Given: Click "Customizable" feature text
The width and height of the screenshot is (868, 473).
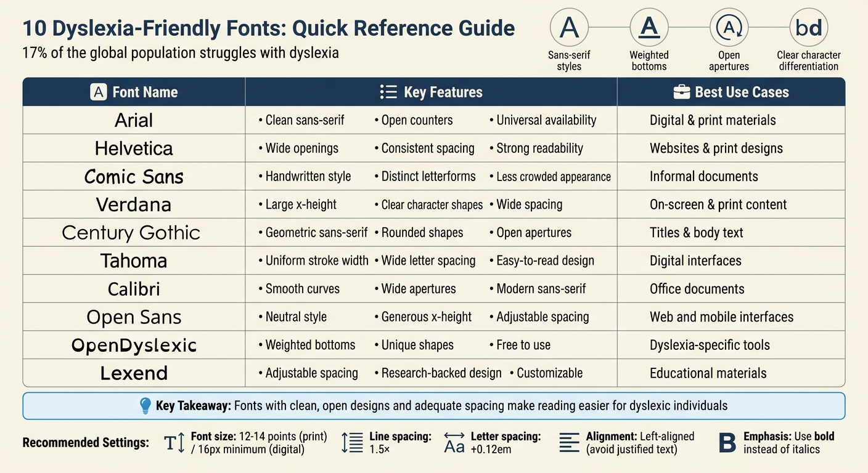Looking at the screenshot, I should pyautogui.click(x=549, y=373).
